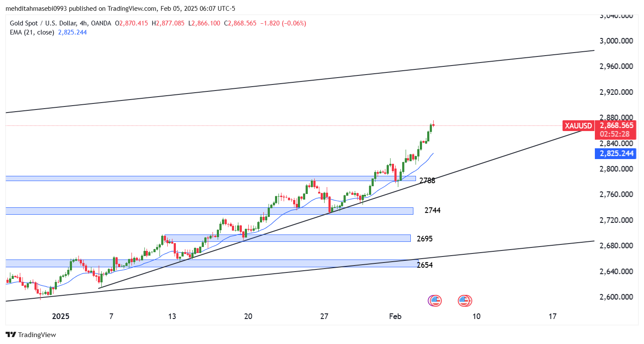Click the 2,640.000 price axis label
This screenshot has width=644, height=344.
point(616,272)
